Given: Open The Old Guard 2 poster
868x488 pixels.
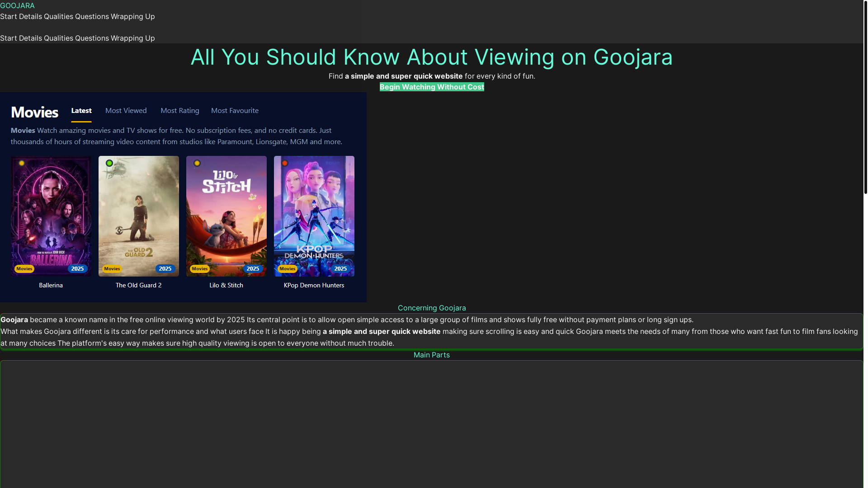Looking at the screenshot, I should point(139,216).
